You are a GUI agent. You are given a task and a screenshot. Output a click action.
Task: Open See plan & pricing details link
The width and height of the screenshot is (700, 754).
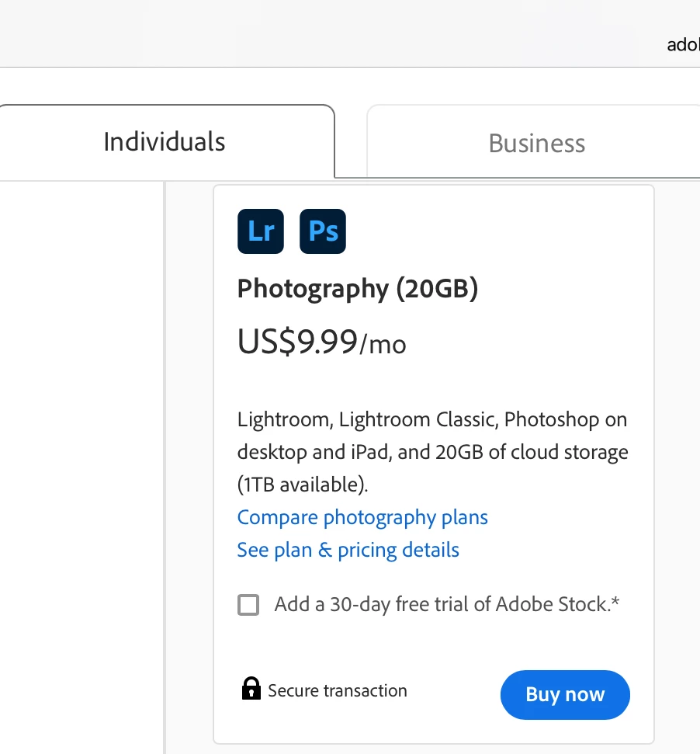(x=348, y=550)
